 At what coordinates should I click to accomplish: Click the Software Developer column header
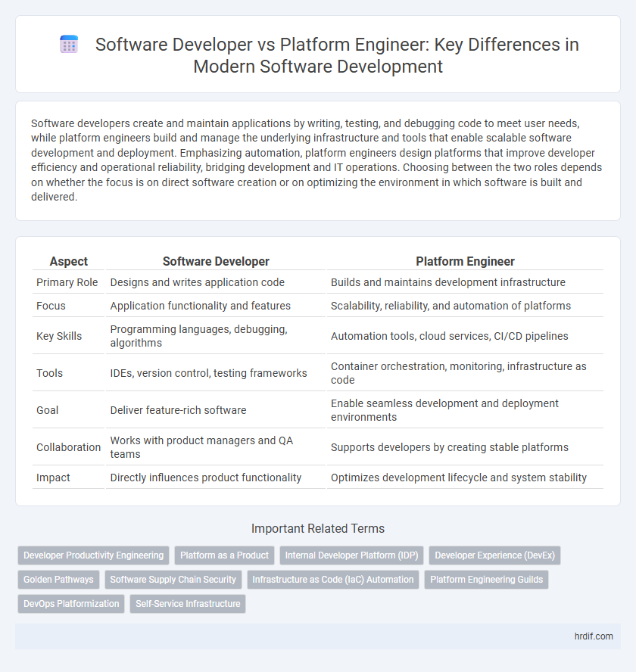point(216,261)
